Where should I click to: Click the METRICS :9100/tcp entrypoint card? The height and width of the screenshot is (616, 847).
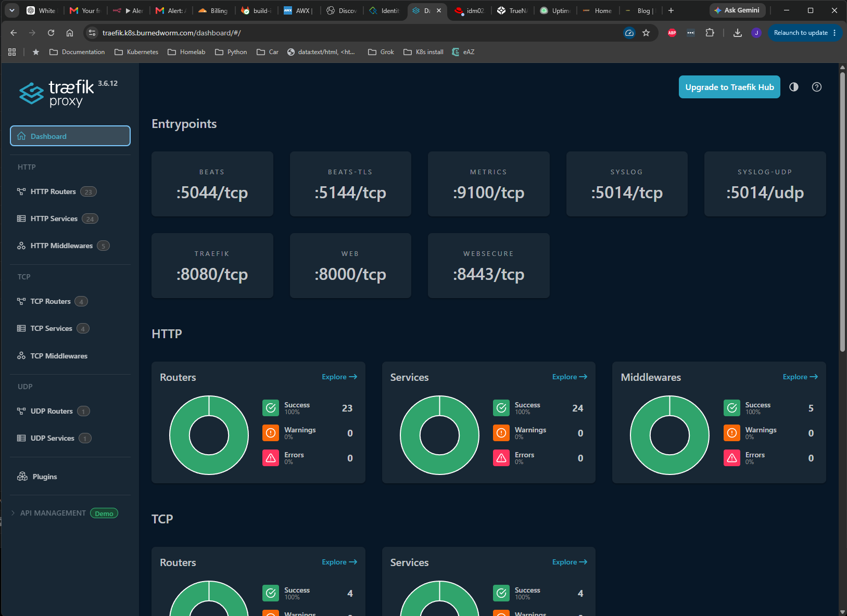488,184
